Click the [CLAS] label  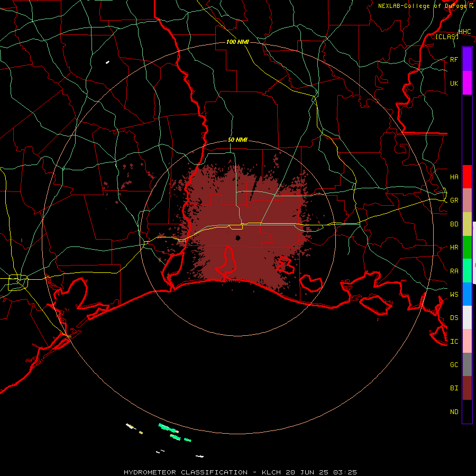[447, 36]
